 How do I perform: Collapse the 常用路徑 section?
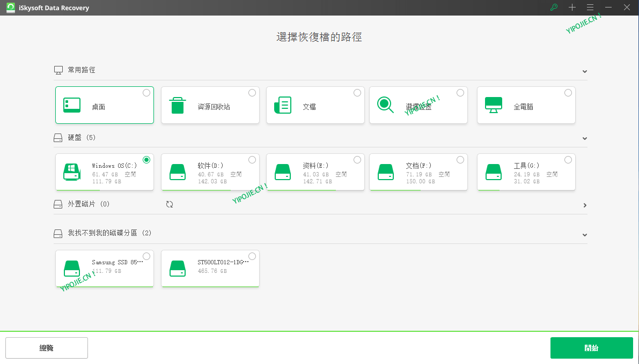point(584,71)
